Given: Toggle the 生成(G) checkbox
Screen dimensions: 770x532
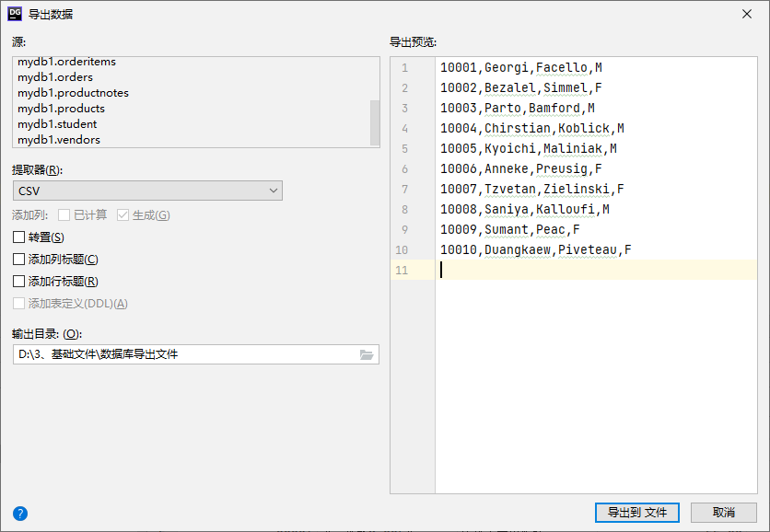Looking at the screenshot, I should pyautogui.click(x=122, y=215).
